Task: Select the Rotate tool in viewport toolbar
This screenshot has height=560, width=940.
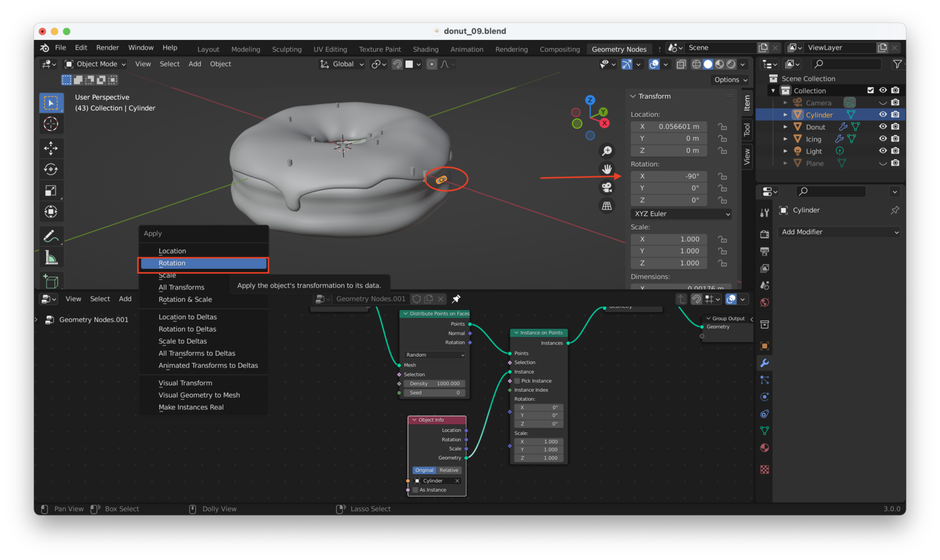Action: click(51, 170)
